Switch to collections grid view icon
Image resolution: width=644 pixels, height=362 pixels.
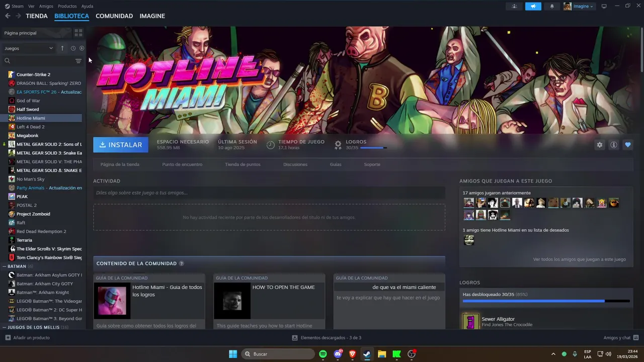tap(78, 33)
